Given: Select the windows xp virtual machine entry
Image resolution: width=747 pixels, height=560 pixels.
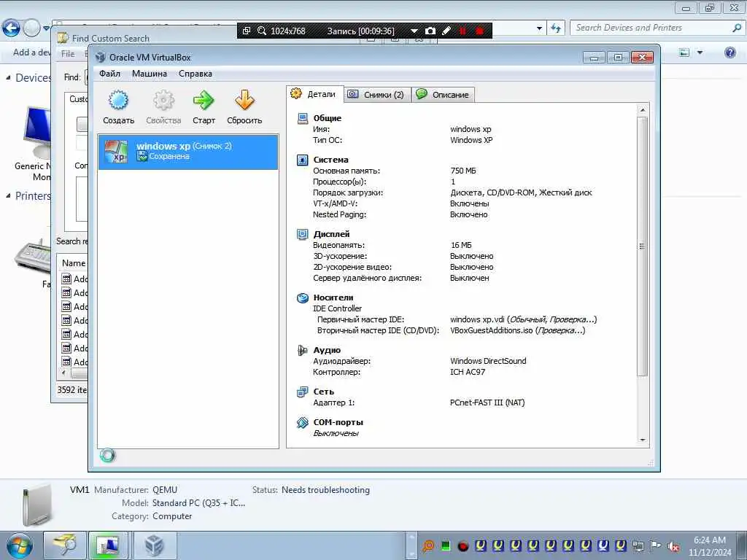Looking at the screenshot, I should coord(188,152).
